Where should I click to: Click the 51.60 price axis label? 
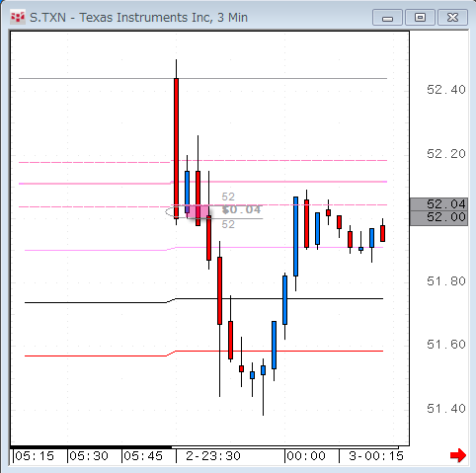(446, 345)
